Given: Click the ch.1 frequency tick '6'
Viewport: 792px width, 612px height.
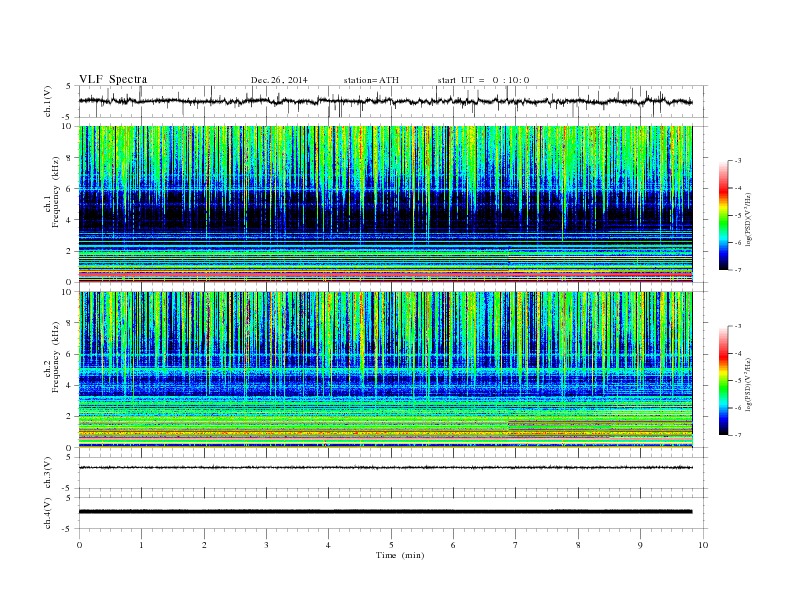Looking at the screenshot, I should (x=69, y=189).
